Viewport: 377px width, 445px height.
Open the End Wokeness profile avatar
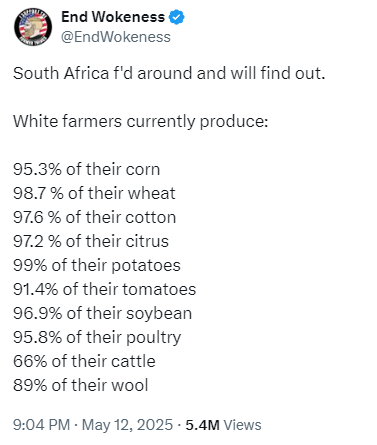tap(33, 27)
